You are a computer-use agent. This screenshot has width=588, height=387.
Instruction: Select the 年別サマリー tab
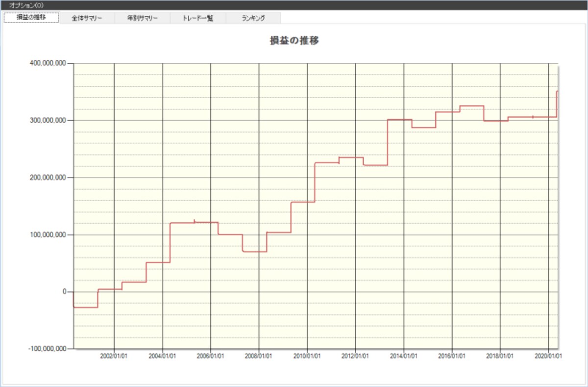[142, 18]
